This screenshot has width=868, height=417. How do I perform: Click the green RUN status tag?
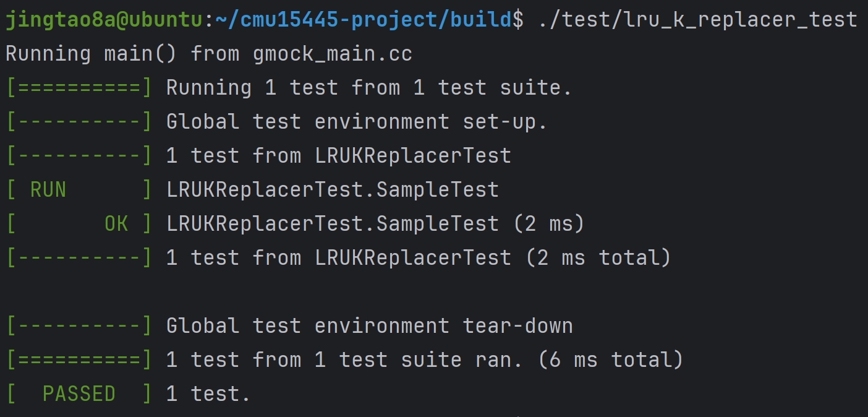pyautogui.click(x=48, y=189)
